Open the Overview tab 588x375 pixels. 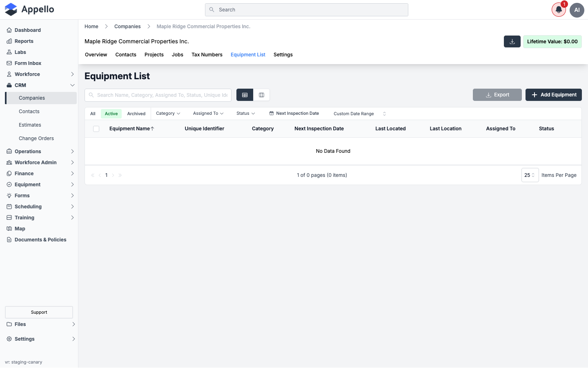96,55
